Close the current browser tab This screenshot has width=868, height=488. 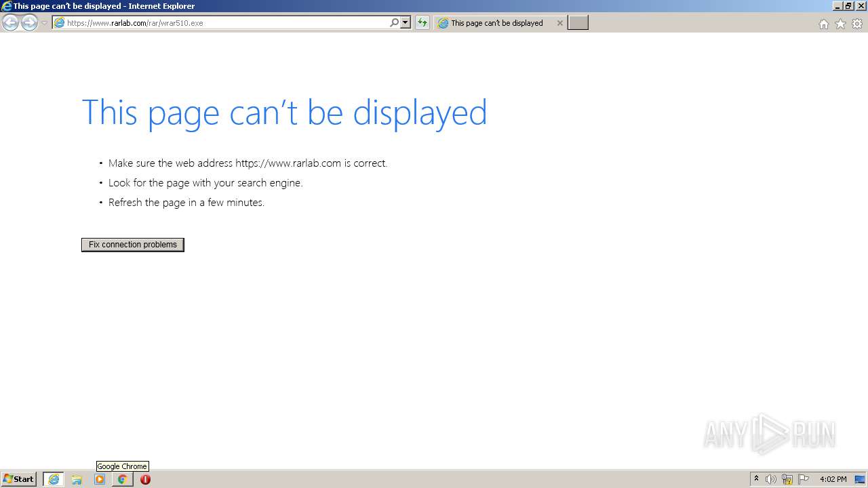(x=559, y=23)
